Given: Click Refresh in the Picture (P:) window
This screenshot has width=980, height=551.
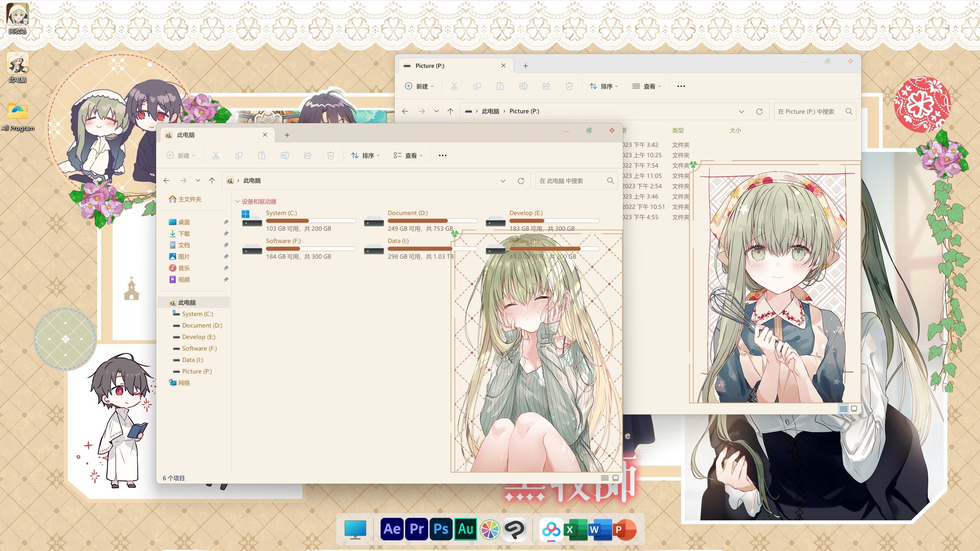Looking at the screenshot, I should coord(759,111).
